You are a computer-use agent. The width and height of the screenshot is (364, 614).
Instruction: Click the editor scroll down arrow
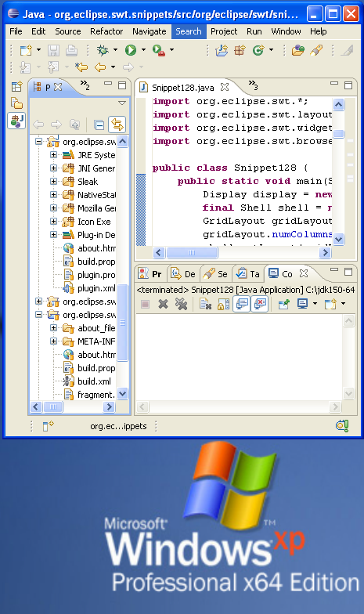pyautogui.click(x=339, y=239)
